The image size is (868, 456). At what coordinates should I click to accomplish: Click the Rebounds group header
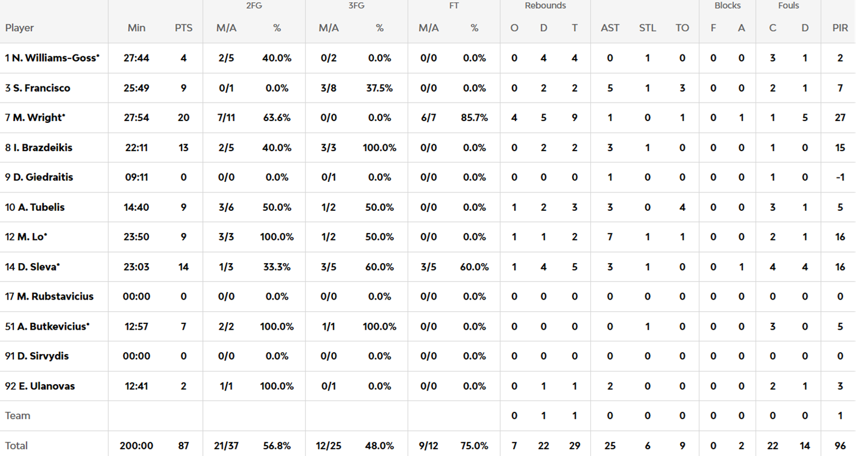coord(545,6)
